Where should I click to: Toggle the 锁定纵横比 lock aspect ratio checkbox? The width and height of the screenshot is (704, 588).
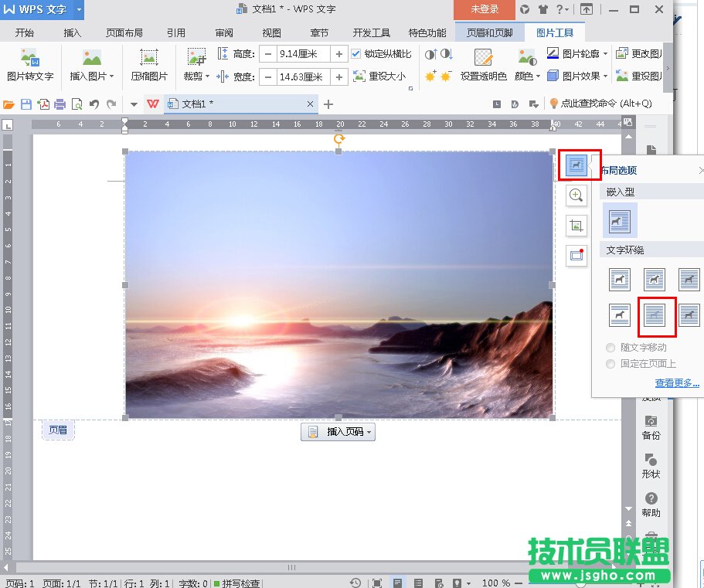coord(356,54)
